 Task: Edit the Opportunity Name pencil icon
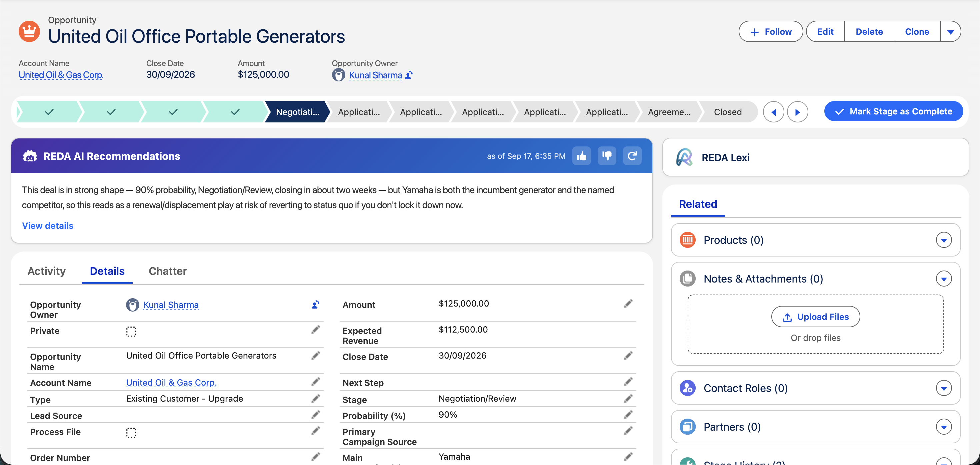point(315,355)
